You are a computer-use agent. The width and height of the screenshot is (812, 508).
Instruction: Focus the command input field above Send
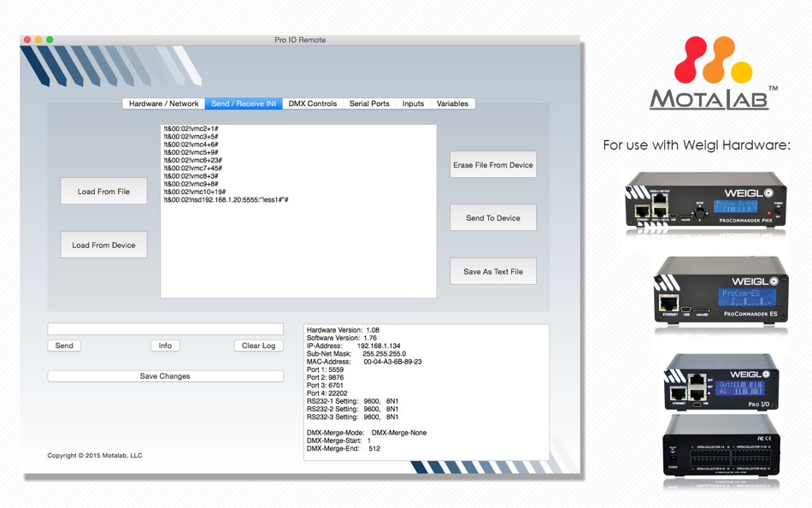165,328
